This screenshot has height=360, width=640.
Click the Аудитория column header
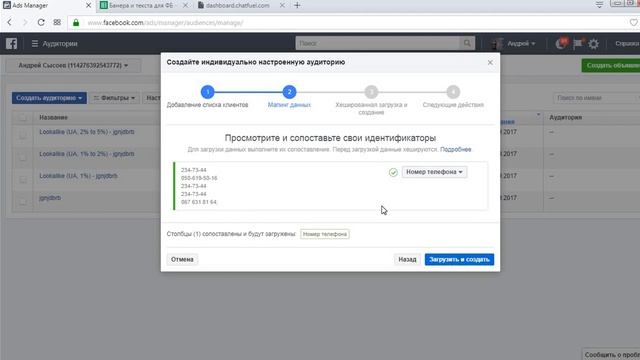(565, 118)
